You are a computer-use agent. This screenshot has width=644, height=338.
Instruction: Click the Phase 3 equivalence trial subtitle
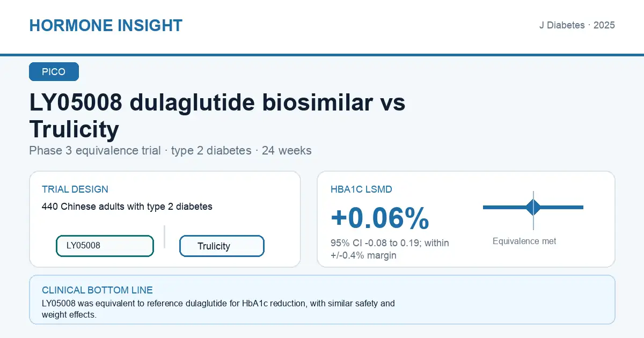tap(170, 151)
